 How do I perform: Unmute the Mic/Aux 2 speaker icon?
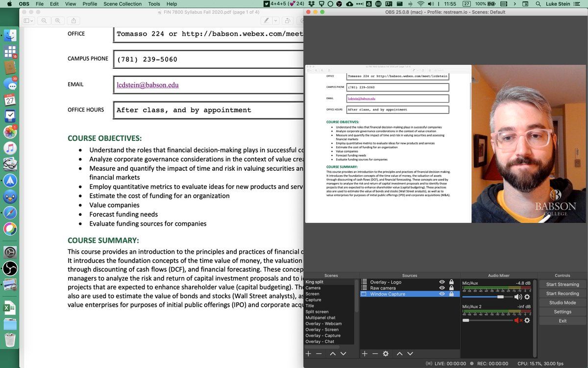pos(517,320)
